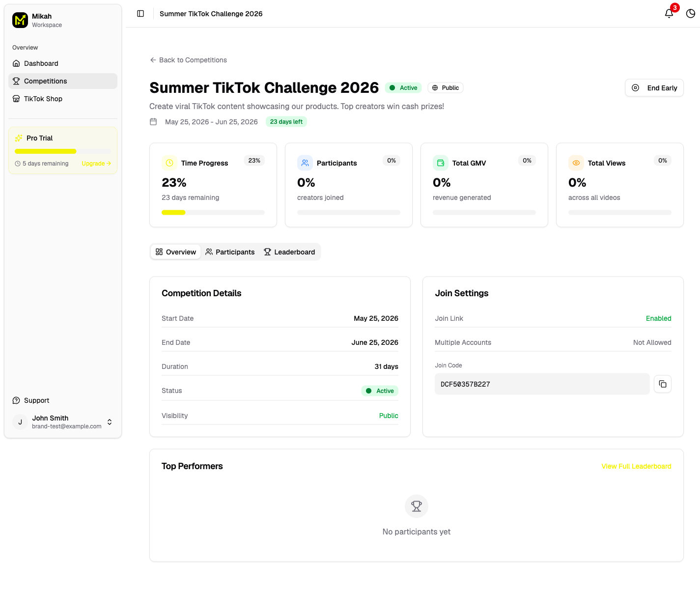Click the Participants card people icon
The image size is (700, 589).
click(x=305, y=163)
